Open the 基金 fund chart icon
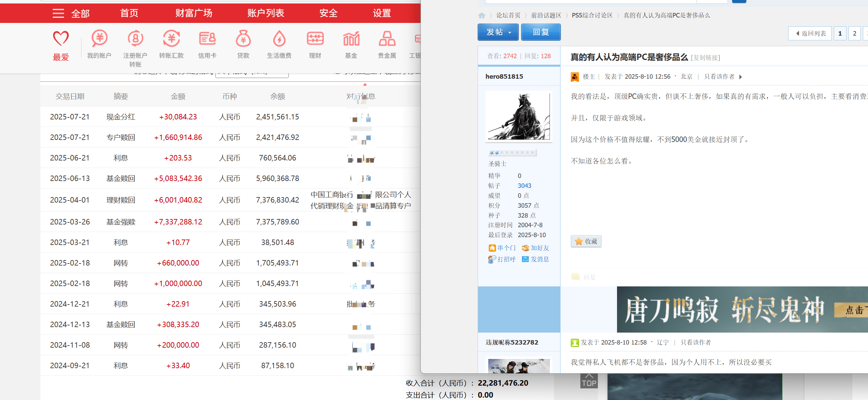The width and height of the screenshot is (868, 400). pos(351,39)
